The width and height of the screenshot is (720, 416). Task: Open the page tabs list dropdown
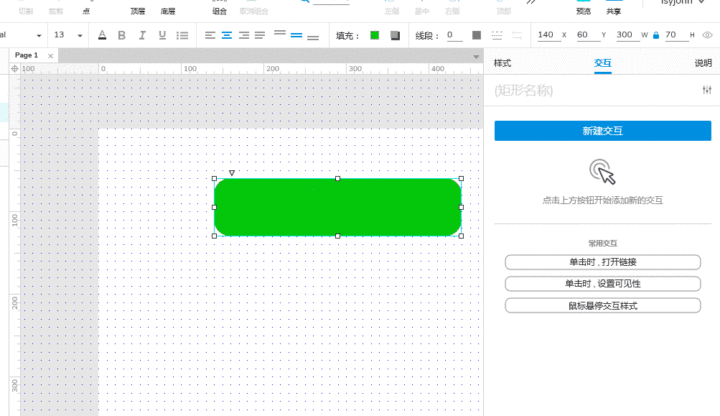(476, 56)
